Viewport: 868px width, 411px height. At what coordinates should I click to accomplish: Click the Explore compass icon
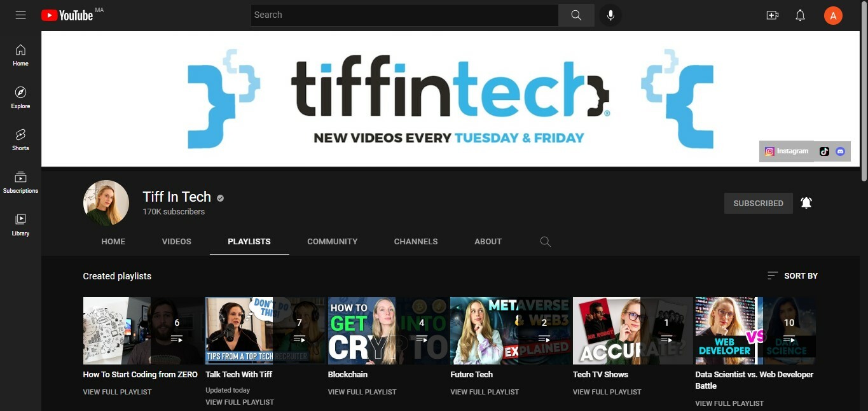(20, 97)
